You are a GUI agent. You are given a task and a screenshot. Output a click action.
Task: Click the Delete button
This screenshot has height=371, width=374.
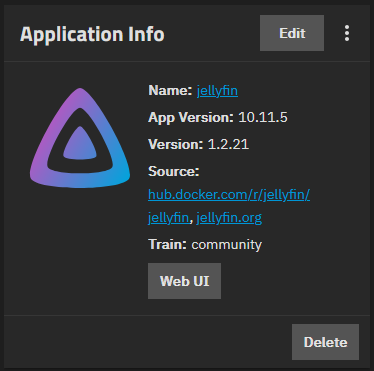pos(325,342)
